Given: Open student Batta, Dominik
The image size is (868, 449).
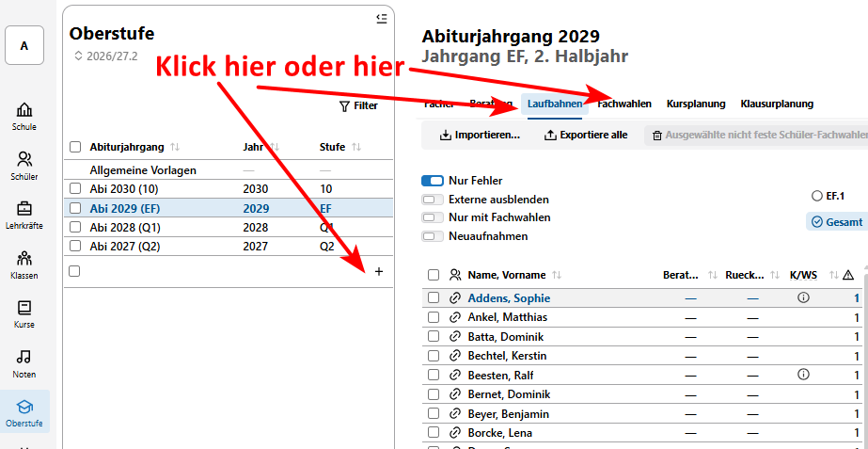Looking at the screenshot, I should [x=505, y=336].
